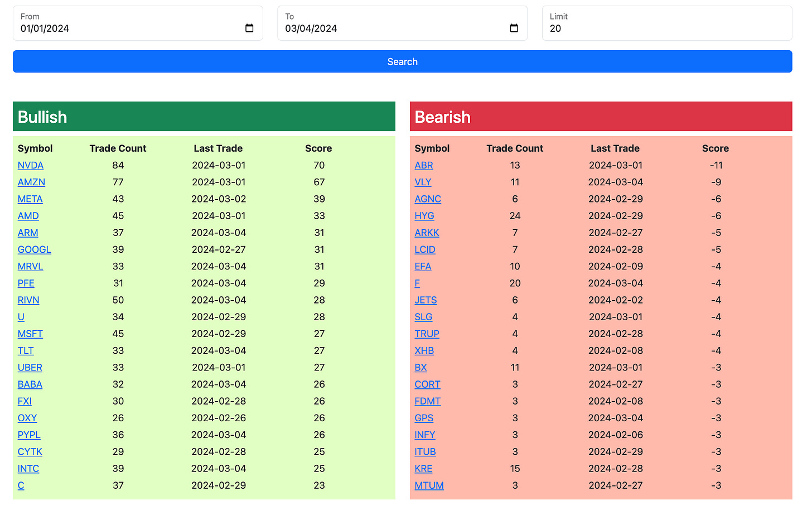Click the To date field showing 03/04/2024
The image size is (812, 520).
click(x=402, y=23)
